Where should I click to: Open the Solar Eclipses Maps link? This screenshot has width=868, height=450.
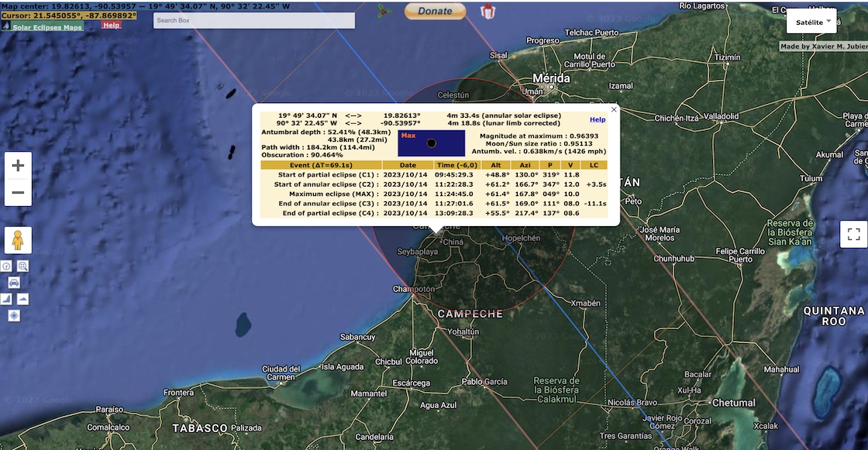pyautogui.click(x=46, y=27)
